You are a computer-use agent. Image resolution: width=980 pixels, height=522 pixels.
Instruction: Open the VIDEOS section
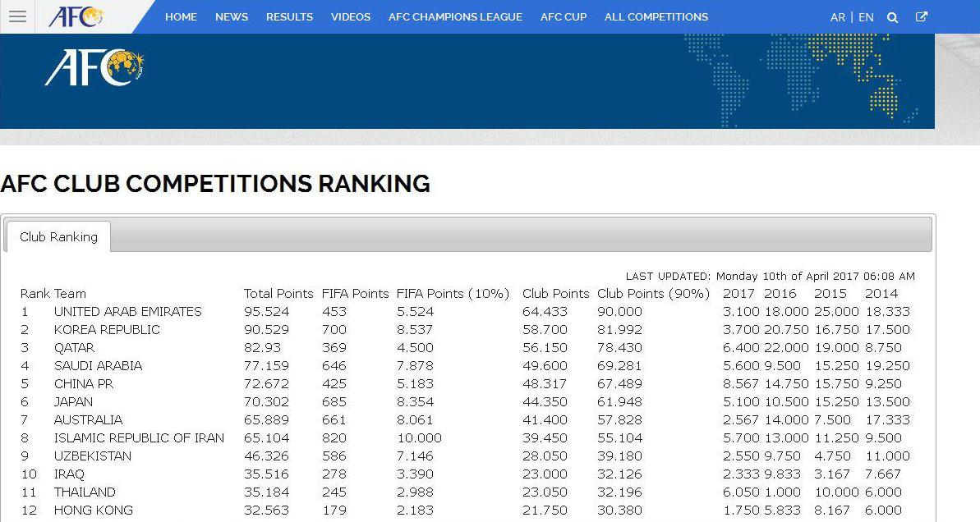point(351,17)
